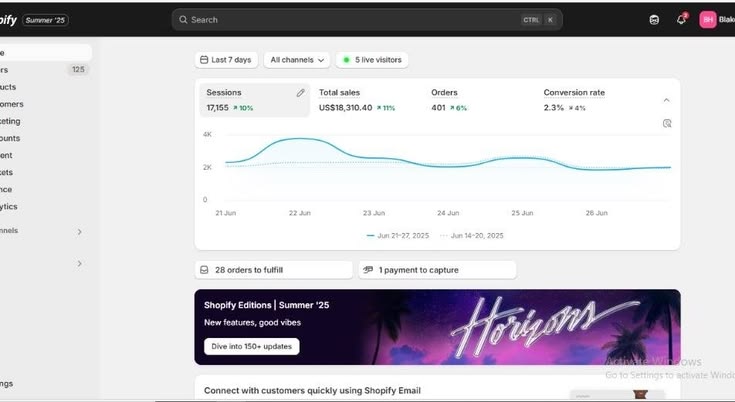Click the US$18,310.40 total sales value
Image resolution: width=735 pixels, height=402 pixels.
[x=345, y=108]
